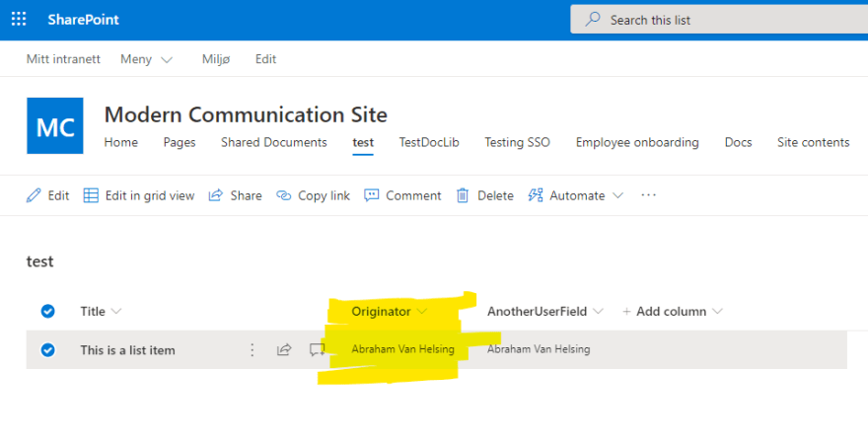Viewport: 868px width, 445px height.
Task: Open the 'This is a list item' link
Action: [127, 350]
